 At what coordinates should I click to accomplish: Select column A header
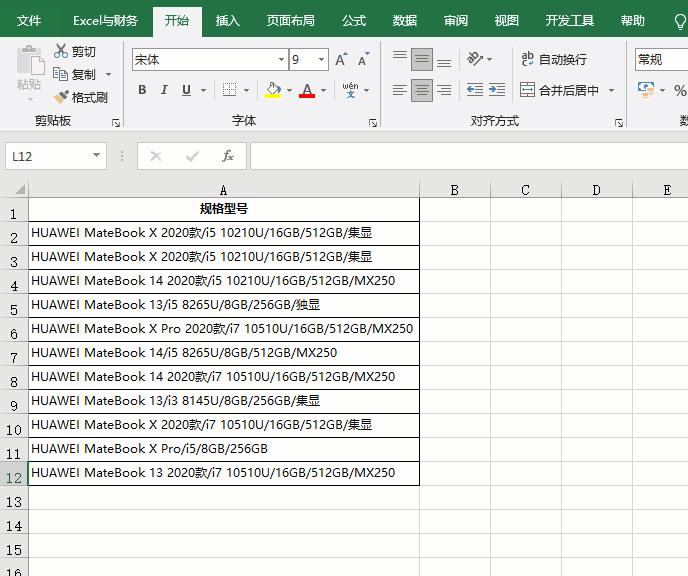[224, 190]
